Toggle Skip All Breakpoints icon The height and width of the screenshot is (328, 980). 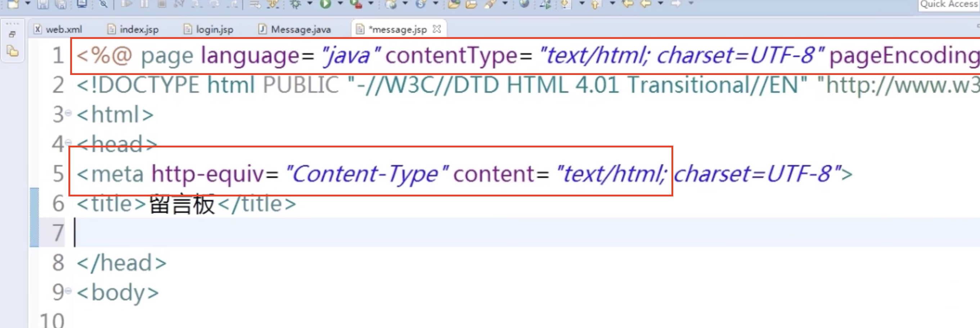pyautogui.click(x=103, y=4)
